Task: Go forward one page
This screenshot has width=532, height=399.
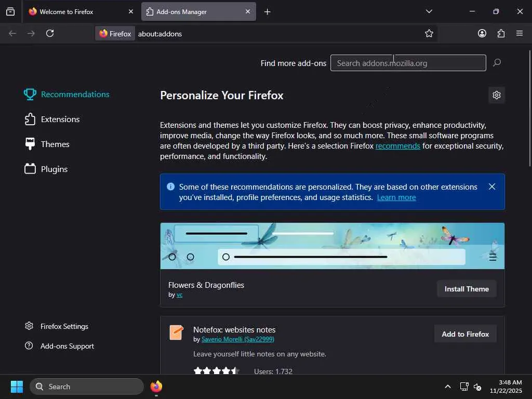Action: point(31,33)
